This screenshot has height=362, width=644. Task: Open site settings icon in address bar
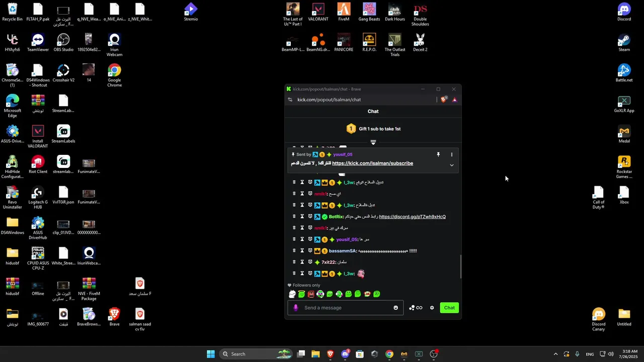pyautogui.click(x=290, y=100)
